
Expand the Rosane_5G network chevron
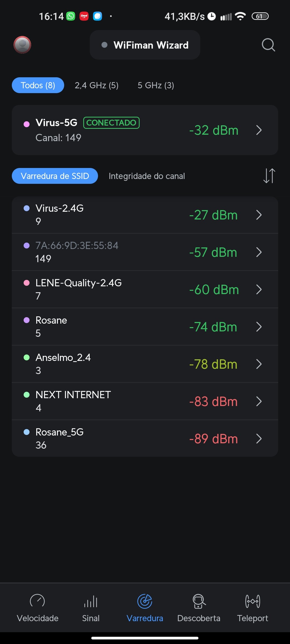click(x=259, y=439)
